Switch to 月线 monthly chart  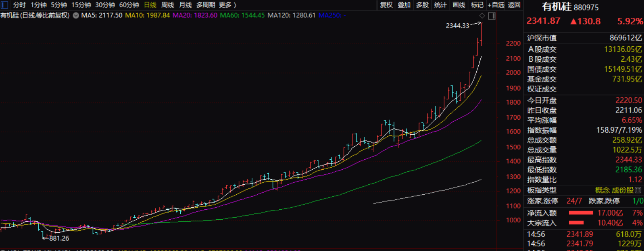click(185, 5)
